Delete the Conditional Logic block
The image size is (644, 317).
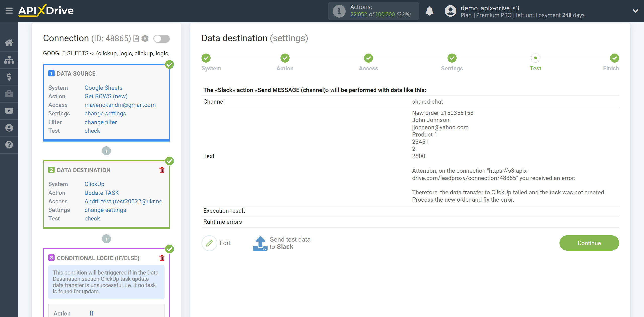point(162,258)
